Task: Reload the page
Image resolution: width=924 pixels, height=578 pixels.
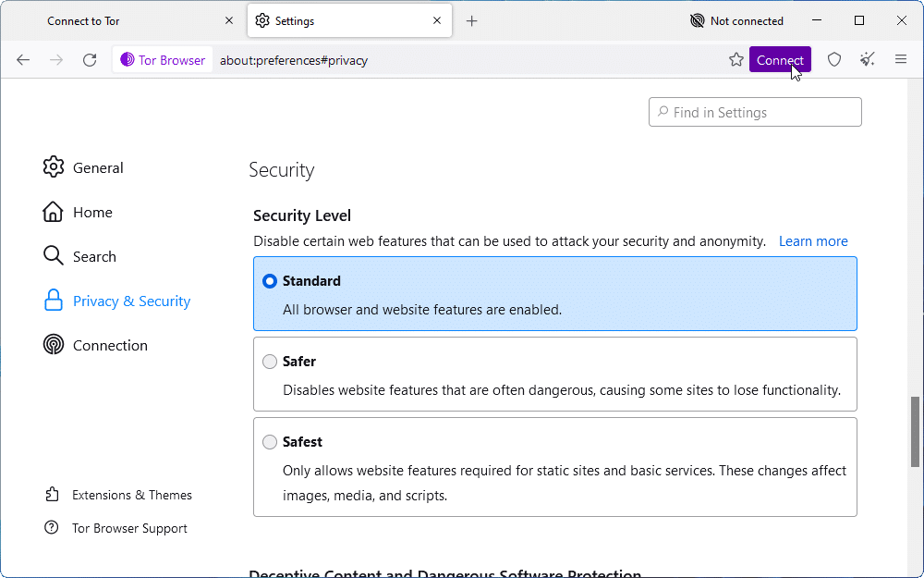Action: click(89, 59)
